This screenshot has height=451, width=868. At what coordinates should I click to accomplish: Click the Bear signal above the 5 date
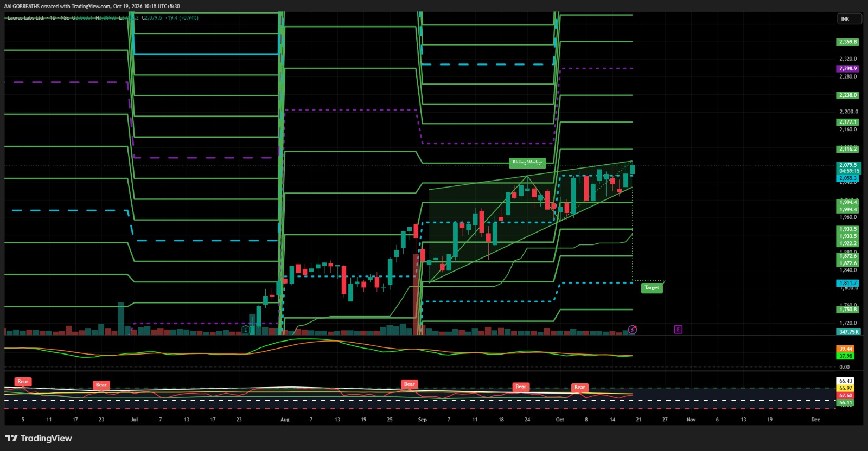[x=23, y=382]
